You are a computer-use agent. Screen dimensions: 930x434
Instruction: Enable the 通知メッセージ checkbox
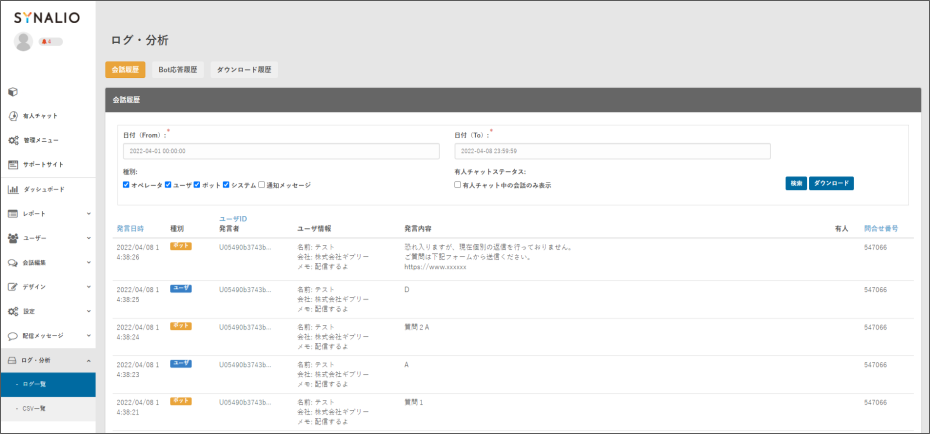tap(262, 185)
